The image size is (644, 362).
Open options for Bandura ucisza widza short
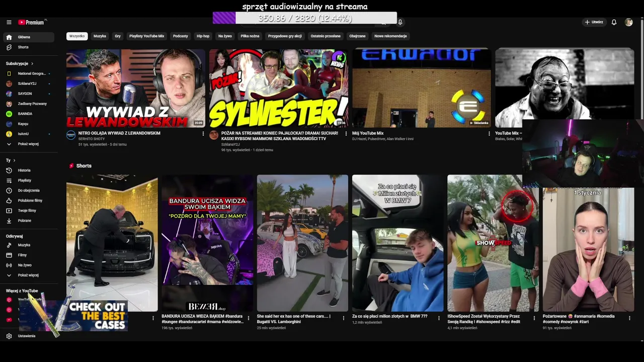pyautogui.click(x=249, y=318)
